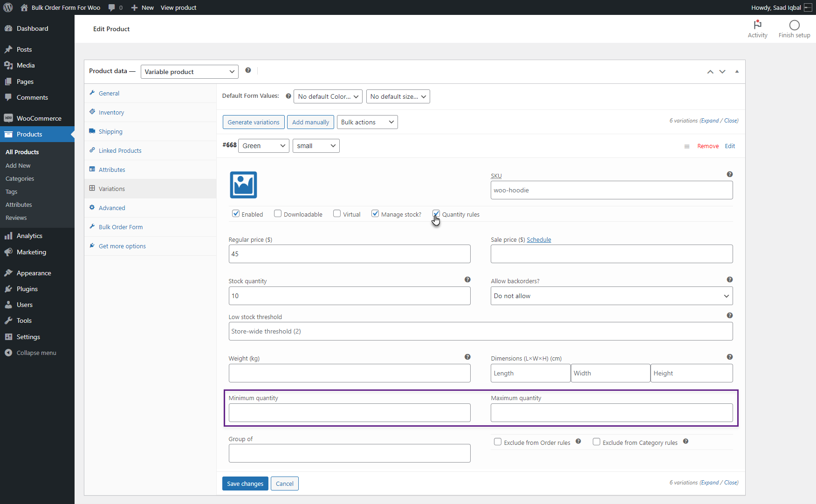
Task: Check the Downloadable checkbox
Action: click(278, 214)
